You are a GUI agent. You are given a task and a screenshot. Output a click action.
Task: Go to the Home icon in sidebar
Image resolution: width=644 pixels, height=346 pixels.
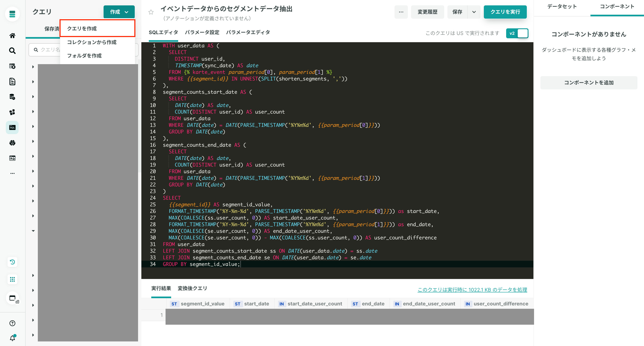click(12, 36)
